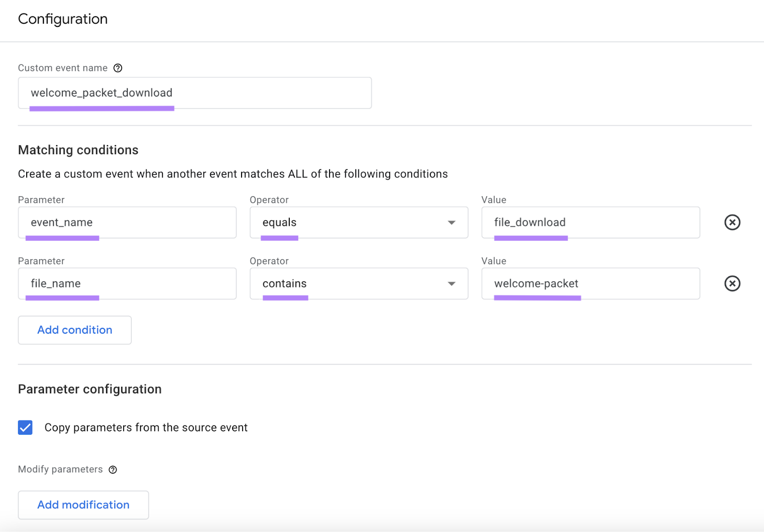The width and height of the screenshot is (764, 532).
Task: Click the Add condition button
Action: pyautogui.click(x=74, y=330)
